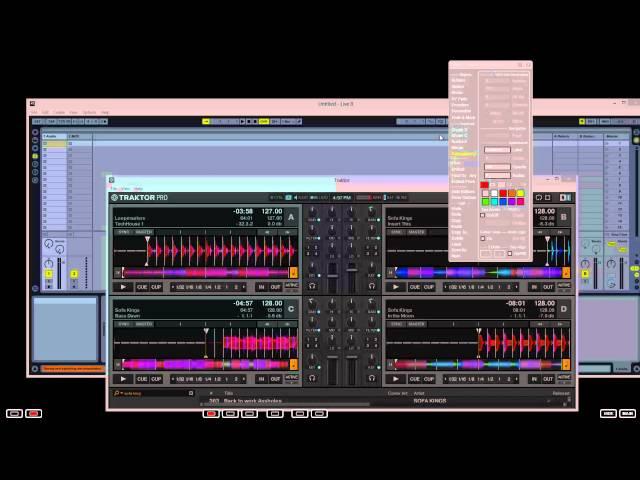
Task: Pick the yellow swatch in the pink panel
Action: tap(520, 193)
